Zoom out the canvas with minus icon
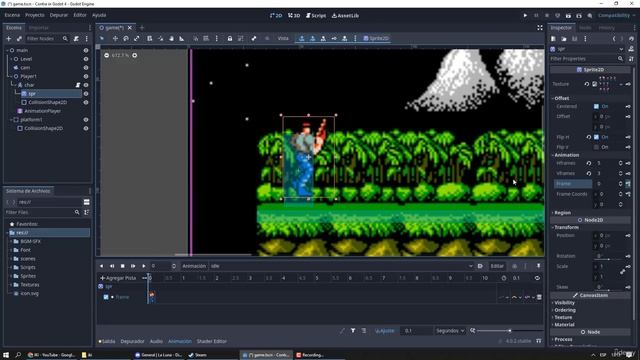640x360 pixels. (107, 55)
